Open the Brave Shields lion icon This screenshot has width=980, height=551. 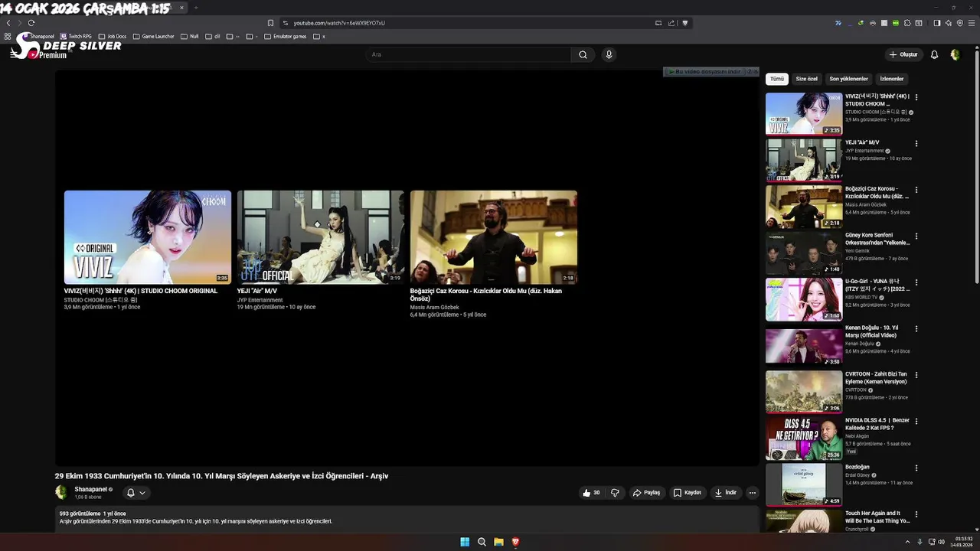tap(685, 23)
